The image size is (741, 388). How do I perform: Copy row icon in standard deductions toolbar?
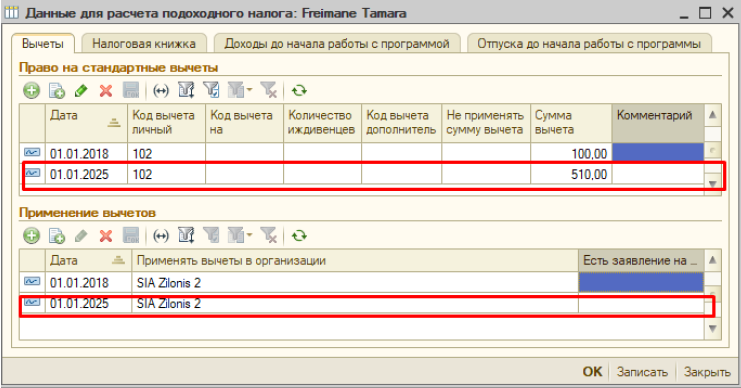tap(57, 90)
